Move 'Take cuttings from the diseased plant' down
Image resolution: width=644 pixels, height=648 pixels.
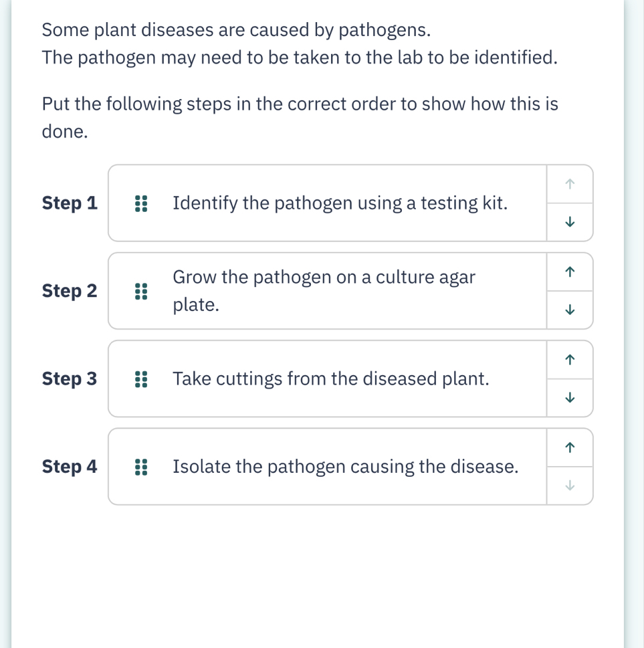click(570, 397)
